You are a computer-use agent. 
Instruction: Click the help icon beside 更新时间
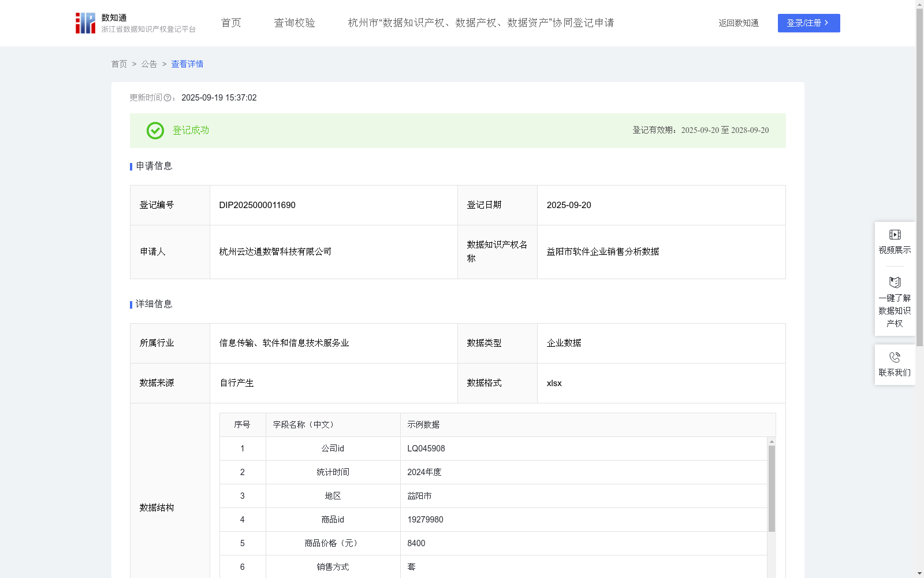[x=167, y=98]
